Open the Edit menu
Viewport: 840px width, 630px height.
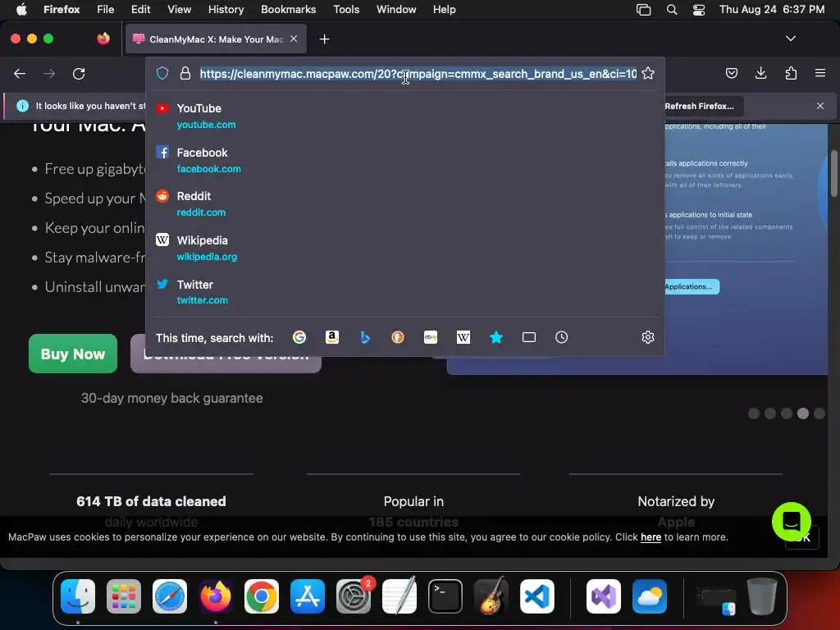(x=140, y=9)
